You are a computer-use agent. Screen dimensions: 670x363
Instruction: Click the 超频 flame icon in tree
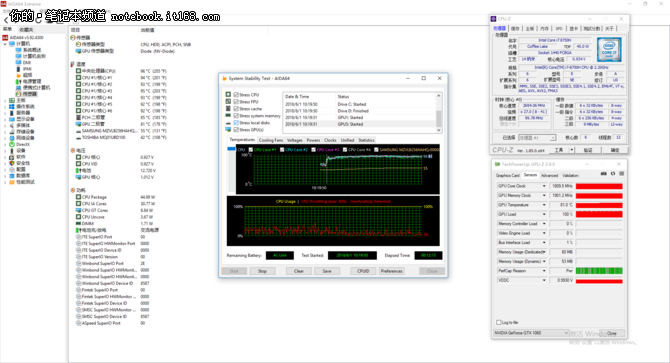click(x=18, y=75)
